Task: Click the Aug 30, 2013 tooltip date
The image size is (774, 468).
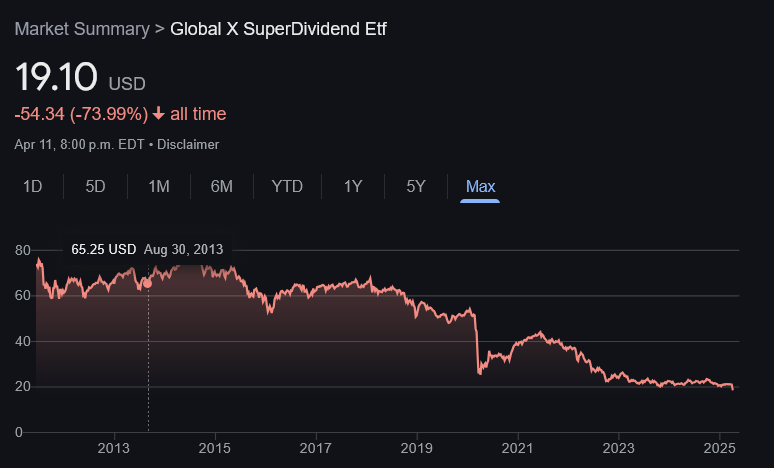Action: pos(184,249)
